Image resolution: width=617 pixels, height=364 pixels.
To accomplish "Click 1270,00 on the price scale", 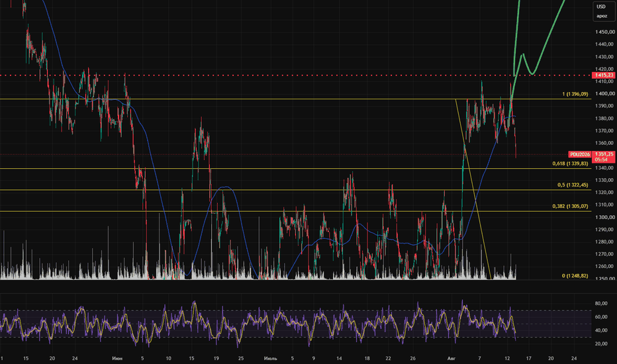I will click(x=604, y=254).
